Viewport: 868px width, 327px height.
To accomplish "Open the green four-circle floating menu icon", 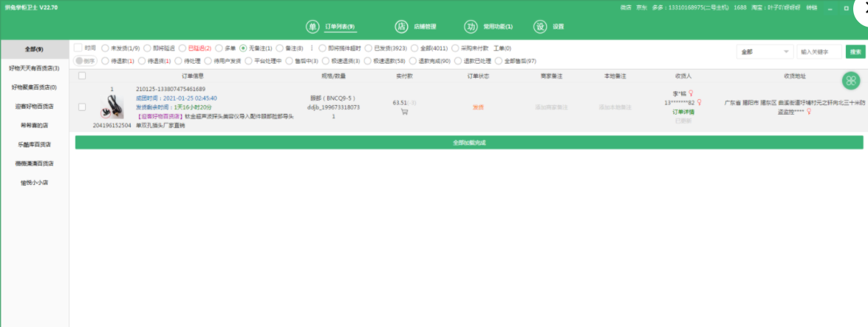I will [851, 81].
